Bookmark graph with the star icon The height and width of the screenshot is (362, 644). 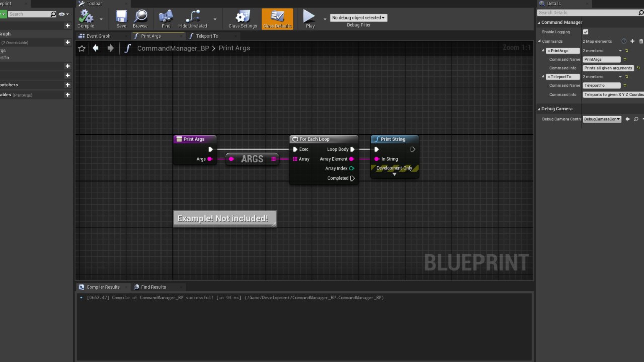point(82,48)
